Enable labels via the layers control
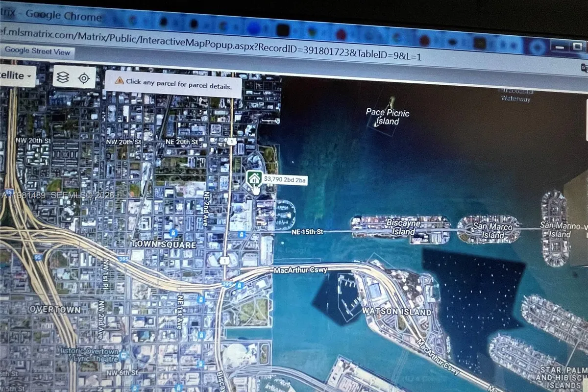Viewport: 588px width, 392px height. pos(63,77)
